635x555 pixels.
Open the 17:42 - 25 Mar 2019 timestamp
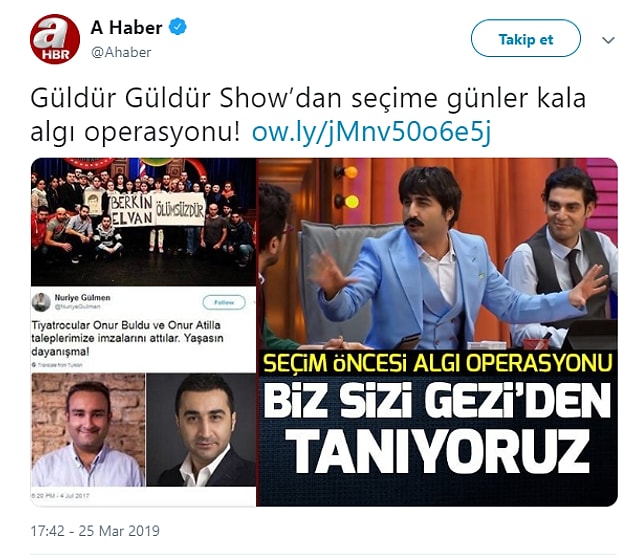95,531
